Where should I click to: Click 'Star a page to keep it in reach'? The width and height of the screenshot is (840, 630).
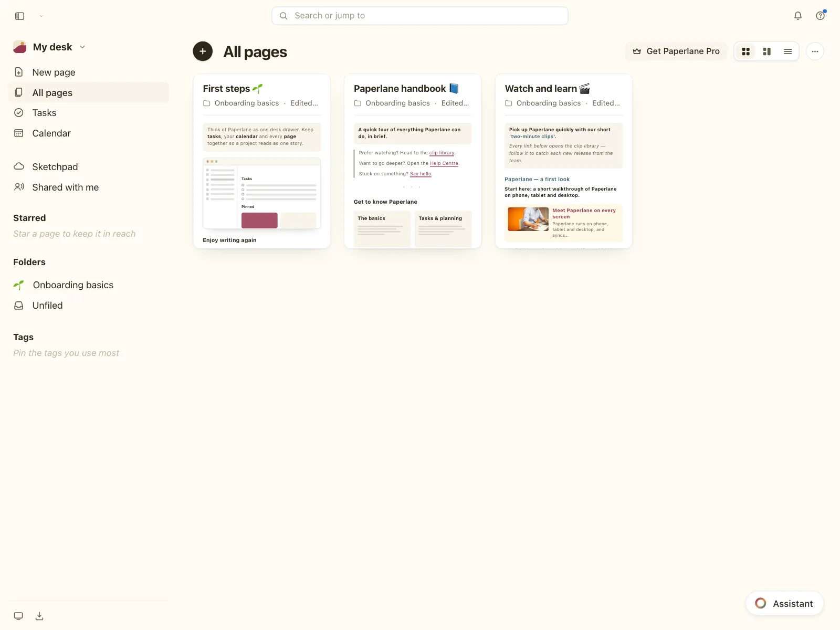click(75, 234)
